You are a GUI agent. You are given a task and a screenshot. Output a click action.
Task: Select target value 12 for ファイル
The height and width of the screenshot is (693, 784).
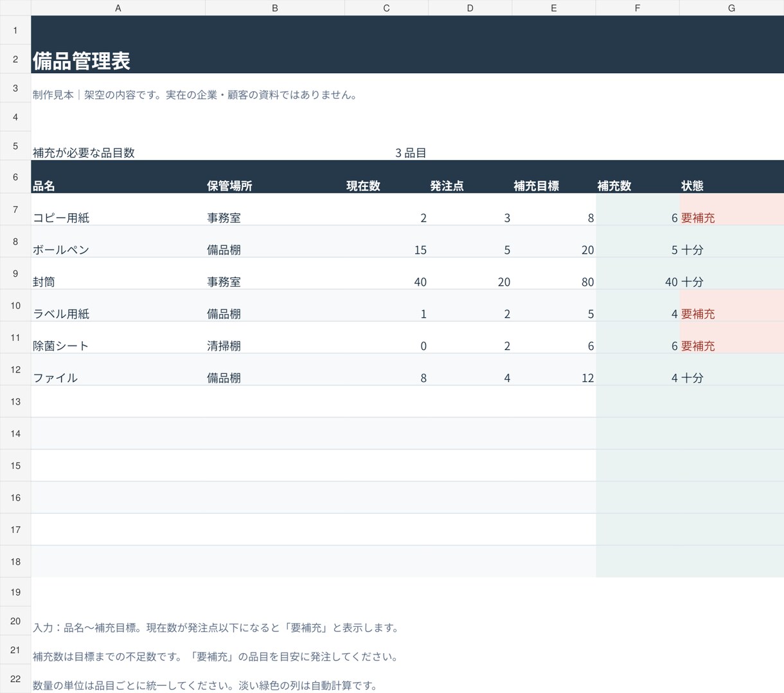pyautogui.click(x=553, y=370)
